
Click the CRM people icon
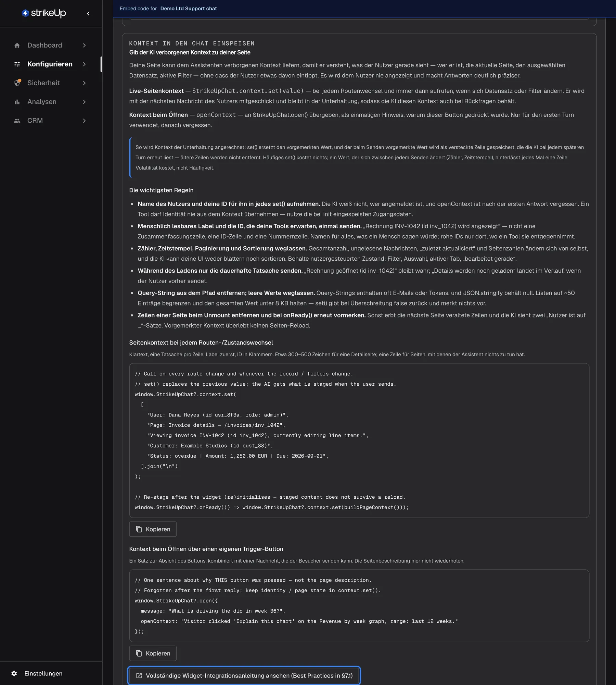click(x=17, y=121)
